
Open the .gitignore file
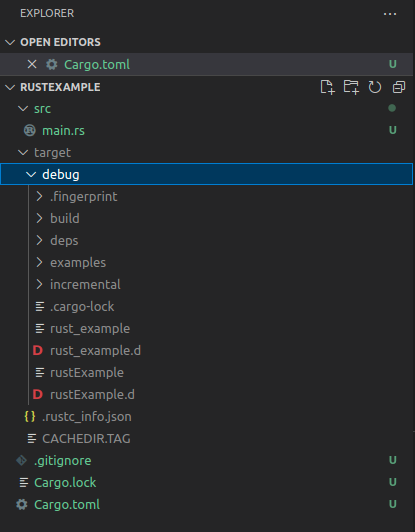coord(207,460)
